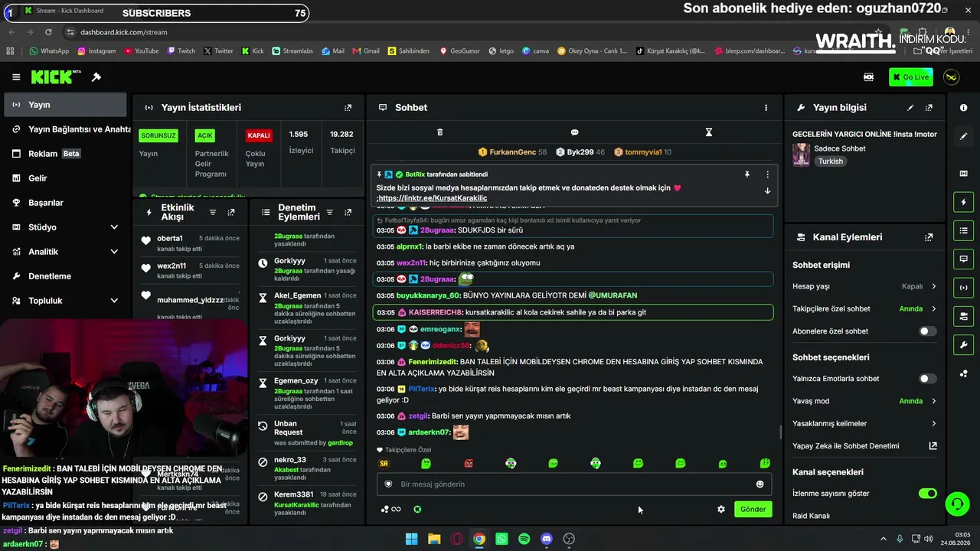This screenshot has height=551, width=980.
Task: Open the Streamlabs bookmark
Action: click(x=292, y=51)
